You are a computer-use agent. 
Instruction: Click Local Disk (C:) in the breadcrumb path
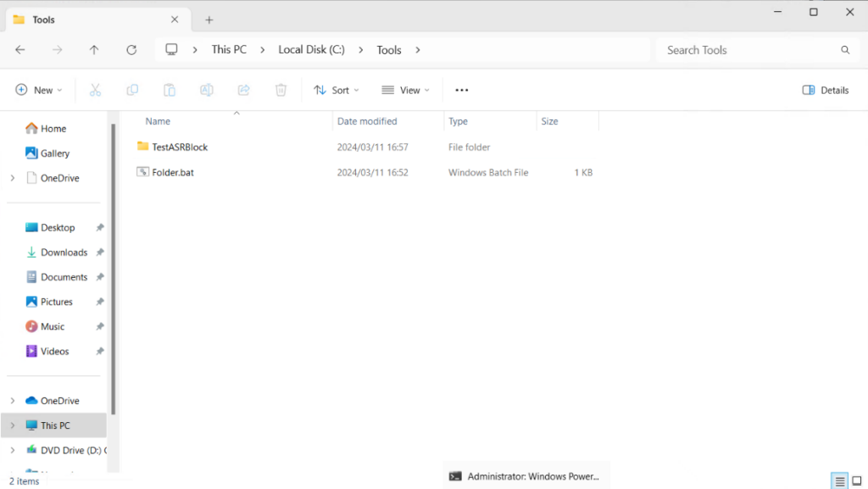[x=310, y=49]
